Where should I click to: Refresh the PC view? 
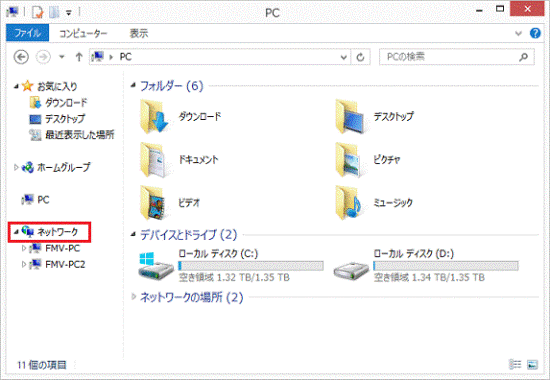tap(360, 57)
